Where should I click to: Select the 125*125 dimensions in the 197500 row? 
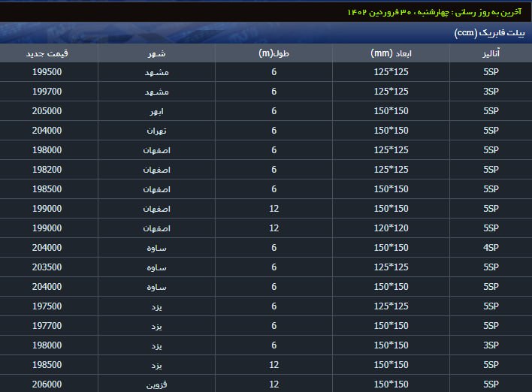pyautogui.click(x=391, y=306)
